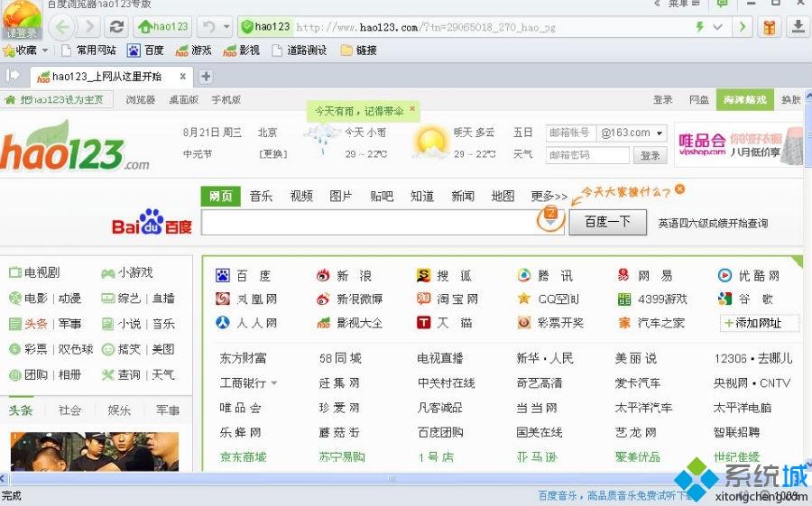Select the 图片 search tab

click(341, 197)
